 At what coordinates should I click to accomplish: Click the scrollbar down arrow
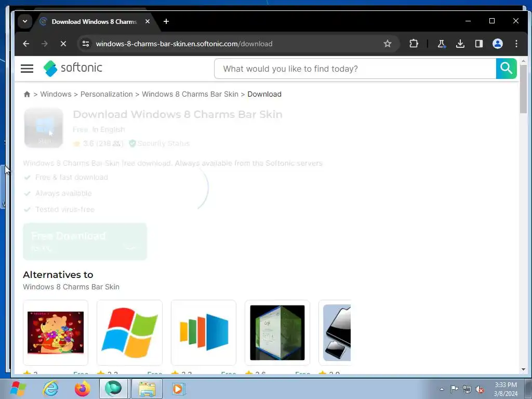[523, 369]
